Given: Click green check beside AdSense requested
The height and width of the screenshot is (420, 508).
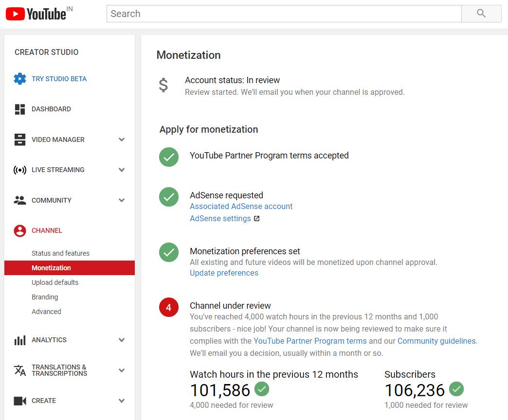Looking at the screenshot, I should [x=169, y=197].
